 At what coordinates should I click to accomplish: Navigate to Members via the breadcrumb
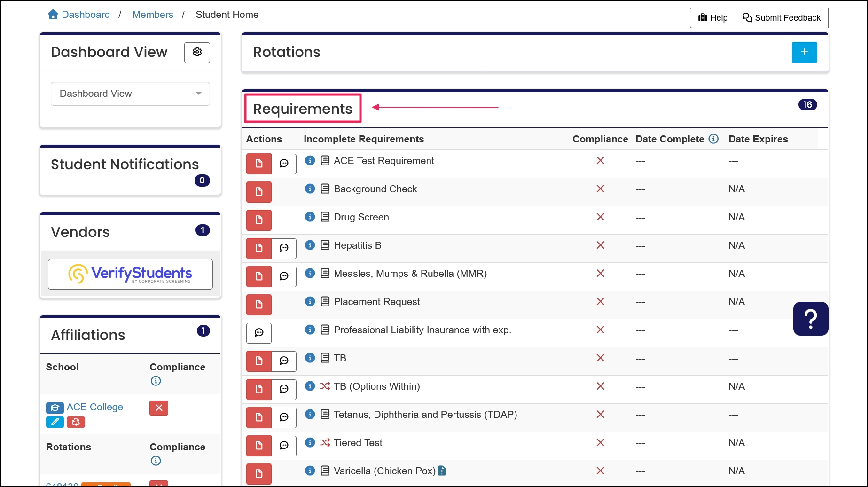click(152, 14)
